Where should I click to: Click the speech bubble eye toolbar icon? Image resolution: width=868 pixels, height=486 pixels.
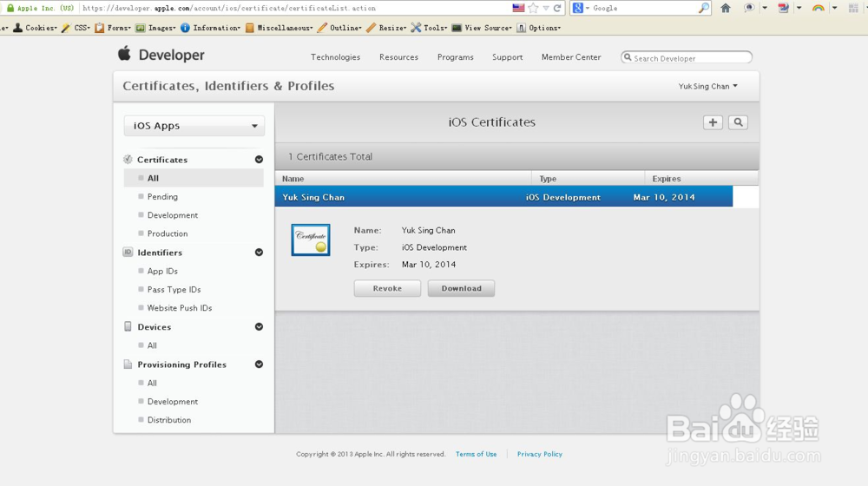pos(749,8)
